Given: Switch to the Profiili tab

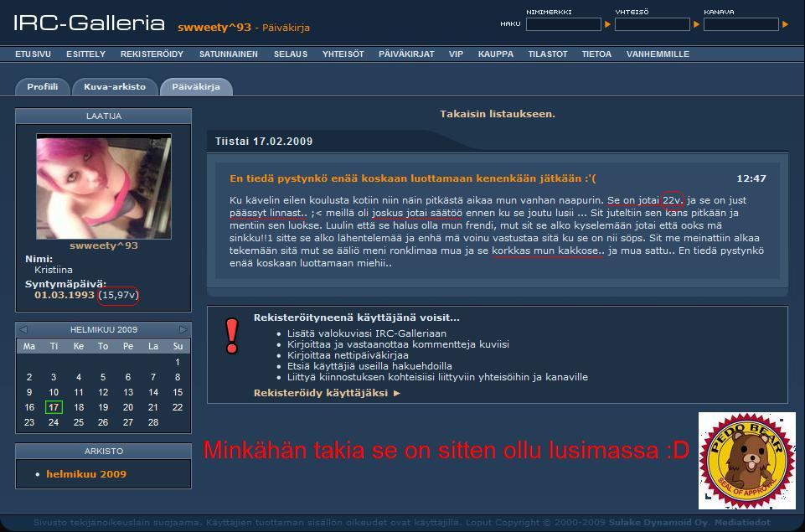Looking at the screenshot, I should point(42,87).
